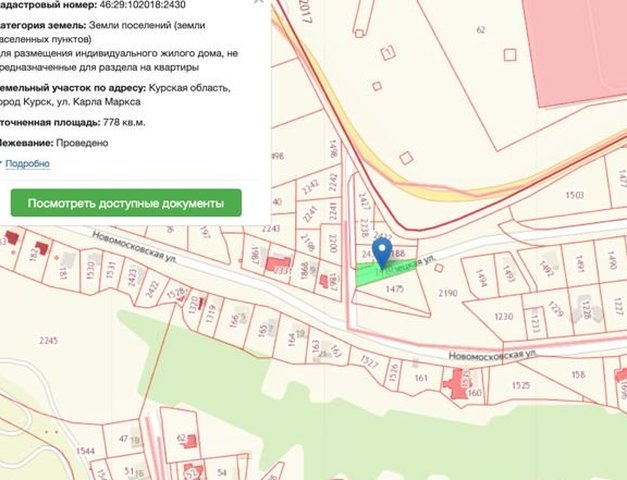Select parcel 2245 on the map

point(49,340)
